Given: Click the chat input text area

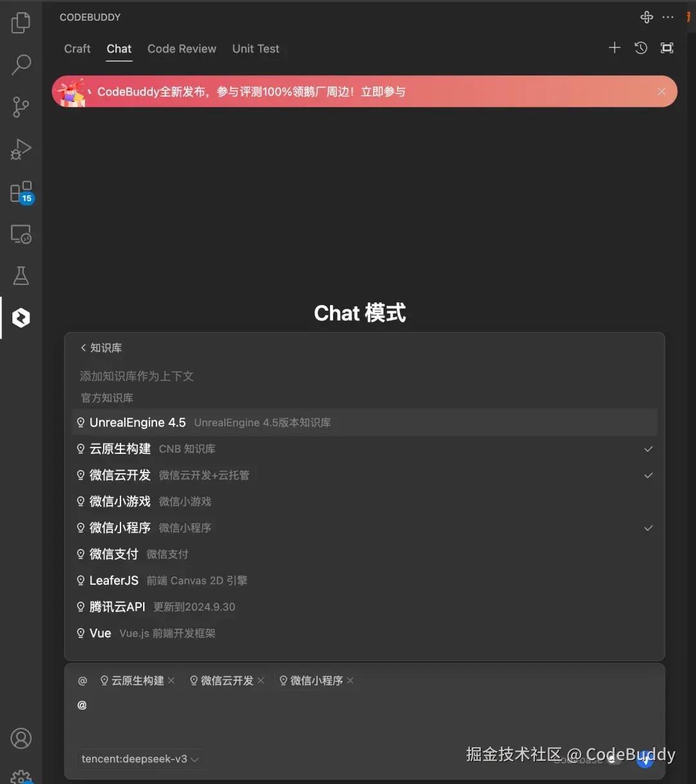Looking at the screenshot, I should [x=365, y=716].
